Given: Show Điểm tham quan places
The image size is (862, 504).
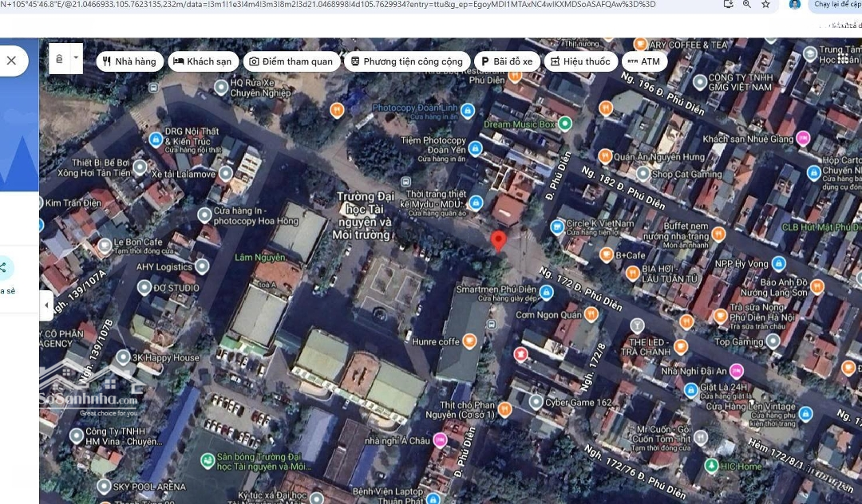Looking at the screenshot, I should 291,61.
